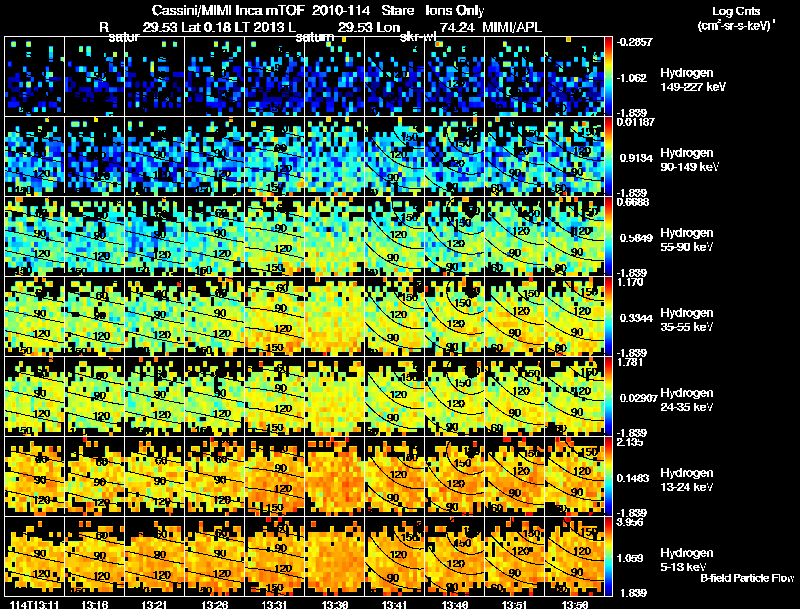
Task: Click the '0.6688' colorbar value
Action: coord(633,202)
